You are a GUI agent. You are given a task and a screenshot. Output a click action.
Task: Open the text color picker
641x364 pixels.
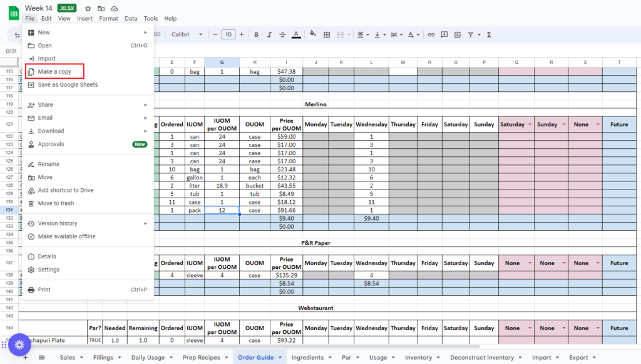296,34
